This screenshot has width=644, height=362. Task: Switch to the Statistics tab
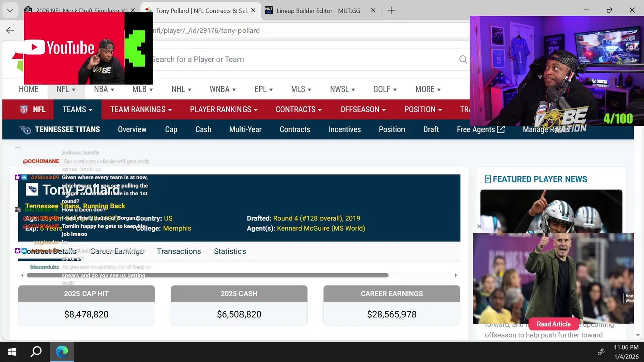click(230, 251)
